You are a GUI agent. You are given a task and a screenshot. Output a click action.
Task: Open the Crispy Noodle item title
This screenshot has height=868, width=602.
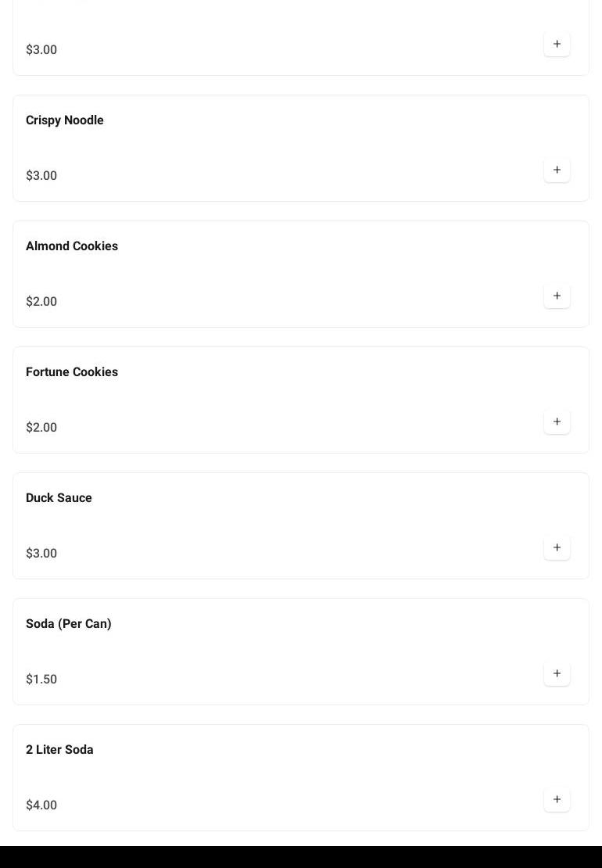[65, 120]
